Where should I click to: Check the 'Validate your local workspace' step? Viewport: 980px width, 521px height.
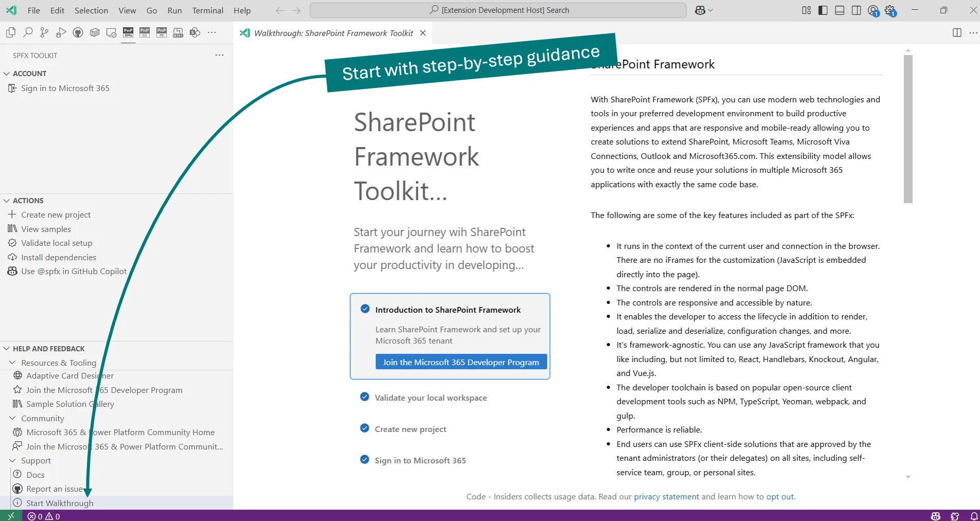point(365,397)
